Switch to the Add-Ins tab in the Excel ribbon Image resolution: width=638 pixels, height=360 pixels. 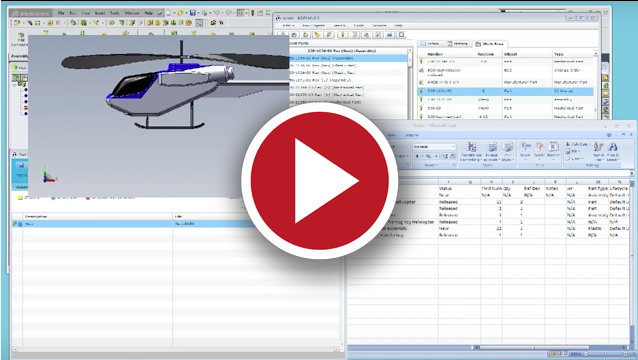click(412, 135)
